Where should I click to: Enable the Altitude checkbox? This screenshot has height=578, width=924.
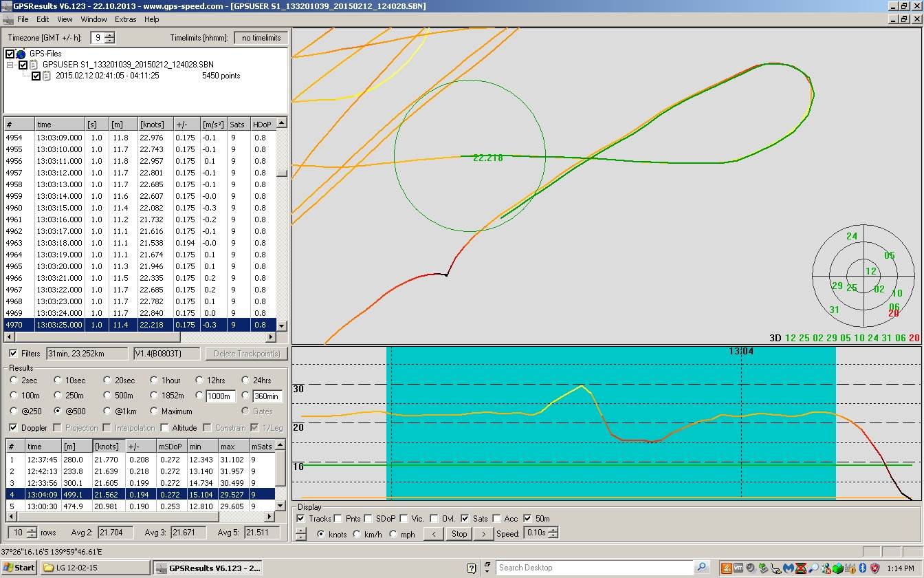coord(165,428)
